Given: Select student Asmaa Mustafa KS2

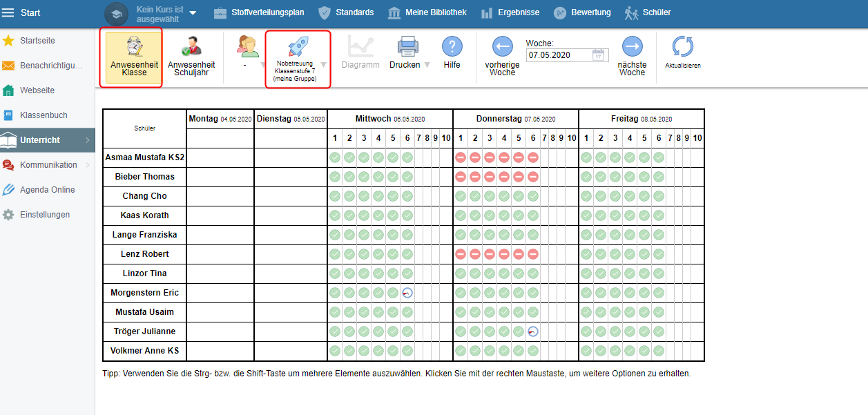Looking at the screenshot, I should pyautogui.click(x=144, y=157).
